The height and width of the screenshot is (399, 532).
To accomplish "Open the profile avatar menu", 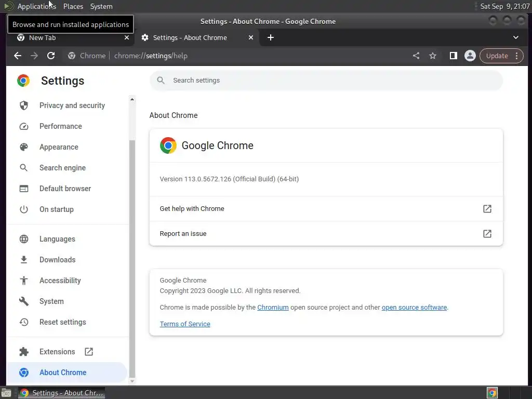I will click(470, 56).
